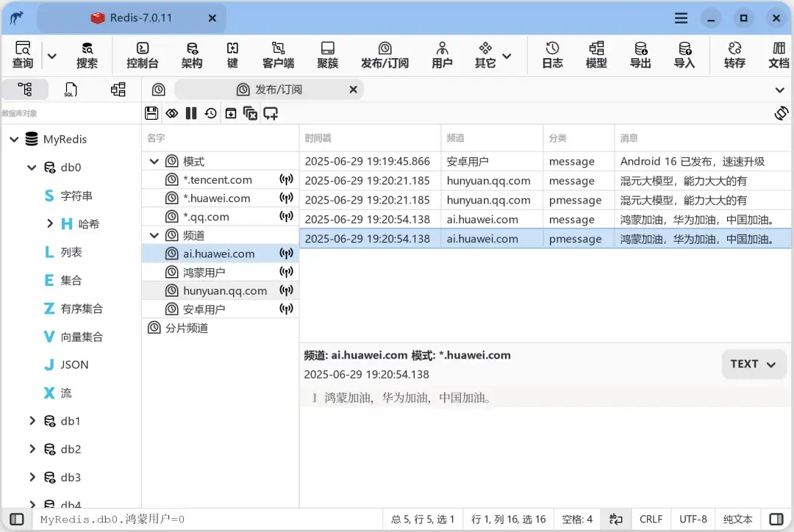The height and width of the screenshot is (532, 794).
Task: Click the 发布/订阅 toolbar icon
Action: coord(385,54)
